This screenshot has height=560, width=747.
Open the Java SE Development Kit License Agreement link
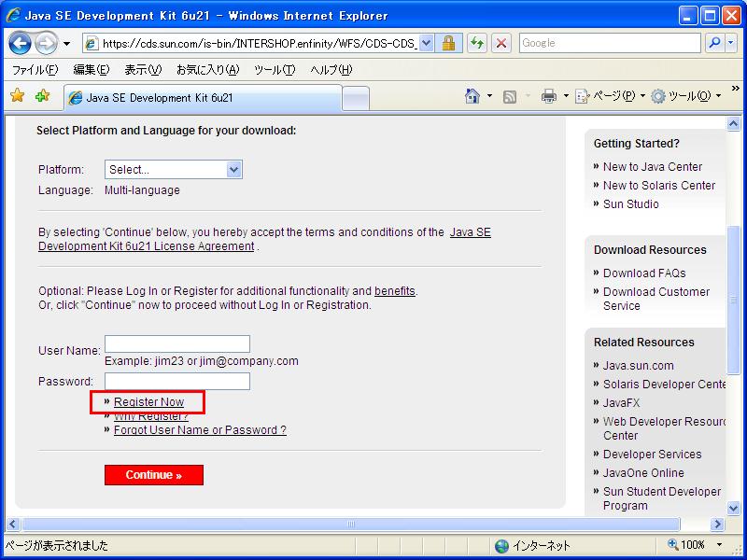[x=264, y=239]
